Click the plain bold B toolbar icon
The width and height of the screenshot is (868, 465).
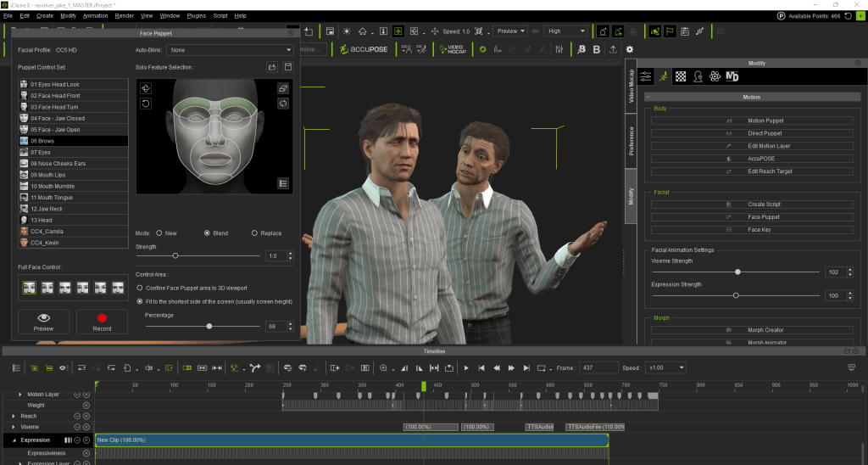[596, 49]
